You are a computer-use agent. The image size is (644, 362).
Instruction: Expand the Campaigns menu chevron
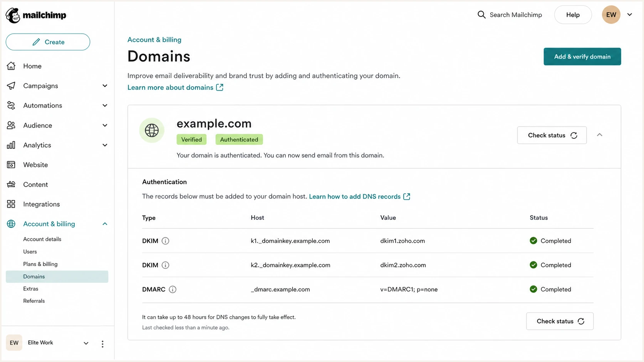[x=105, y=86]
